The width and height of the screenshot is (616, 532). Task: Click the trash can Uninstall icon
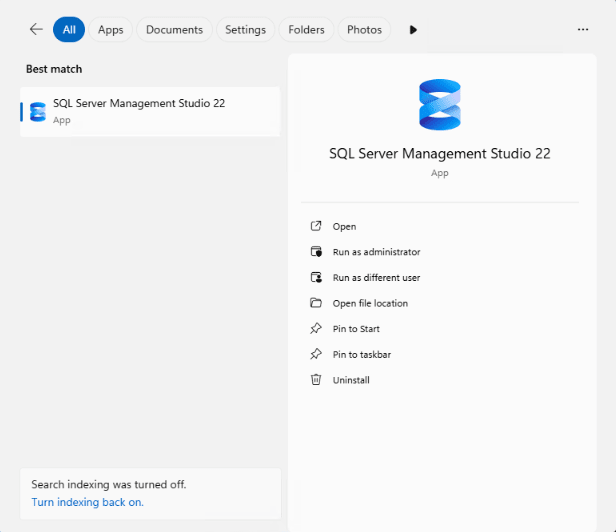[x=316, y=380]
